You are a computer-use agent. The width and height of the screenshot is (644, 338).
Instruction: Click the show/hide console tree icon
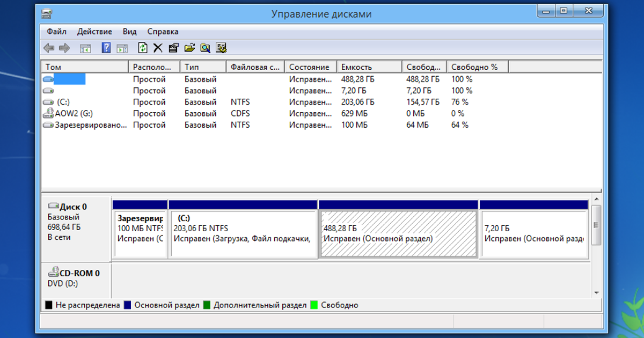coord(85,48)
